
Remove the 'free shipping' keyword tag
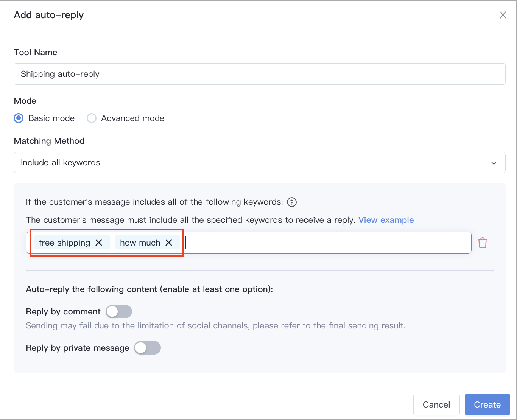click(x=99, y=243)
